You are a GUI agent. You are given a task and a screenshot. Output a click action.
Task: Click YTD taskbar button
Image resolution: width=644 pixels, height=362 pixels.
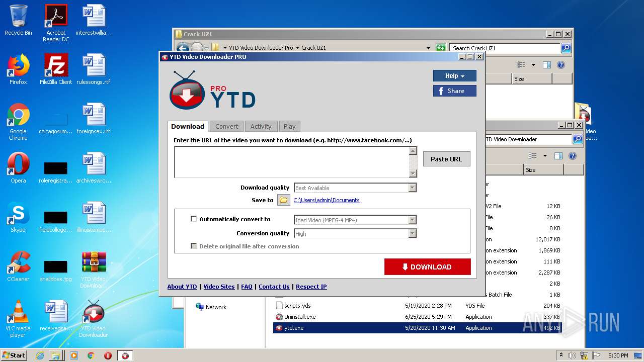point(125,355)
